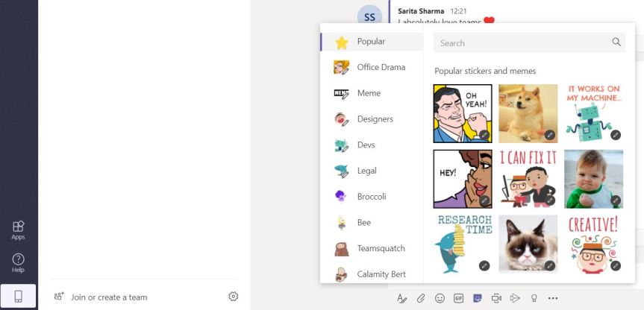Click the Format text icon
644x310 pixels.
401,298
